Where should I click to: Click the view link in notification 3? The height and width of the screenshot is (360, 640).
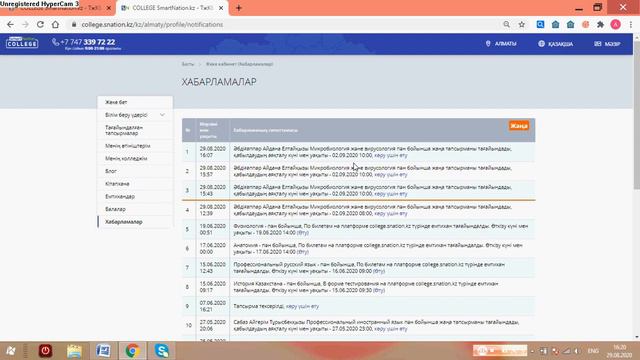391,194
